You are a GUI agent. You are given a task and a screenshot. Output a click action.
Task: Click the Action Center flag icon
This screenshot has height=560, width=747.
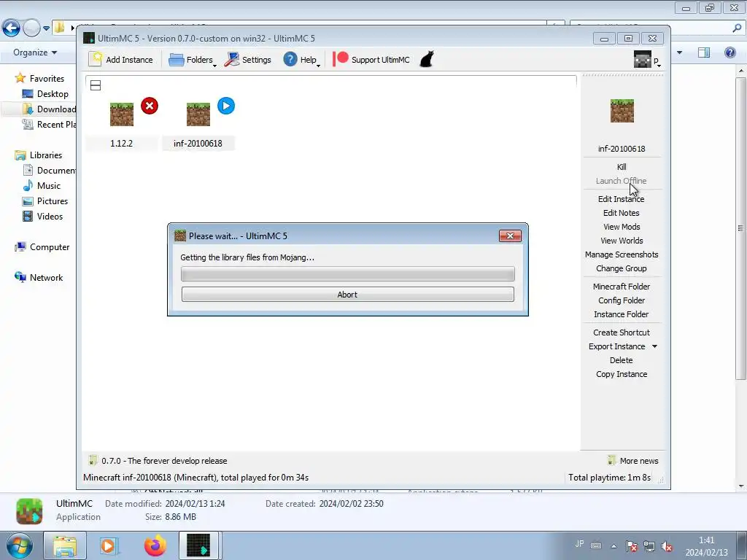631,546
